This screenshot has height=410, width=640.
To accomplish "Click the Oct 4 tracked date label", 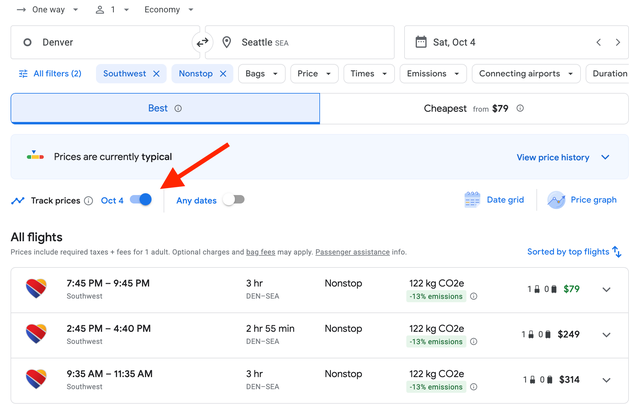I will coord(112,201).
